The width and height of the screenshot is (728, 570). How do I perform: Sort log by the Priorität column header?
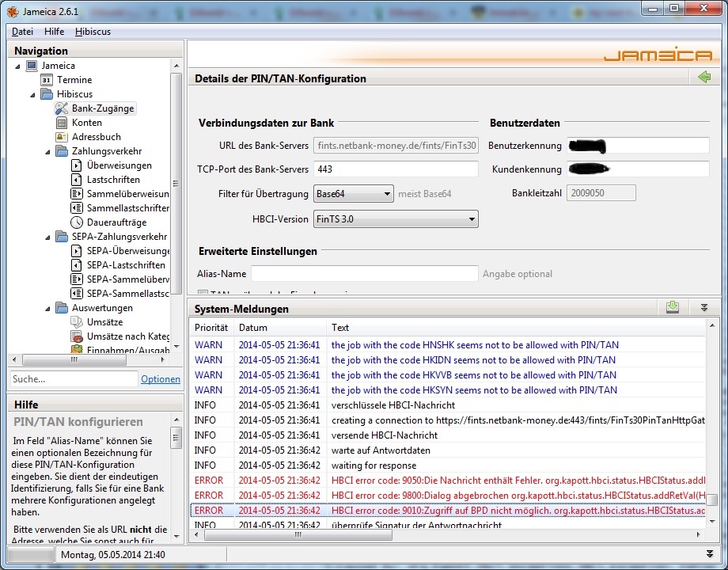pyautogui.click(x=212, y=328)
